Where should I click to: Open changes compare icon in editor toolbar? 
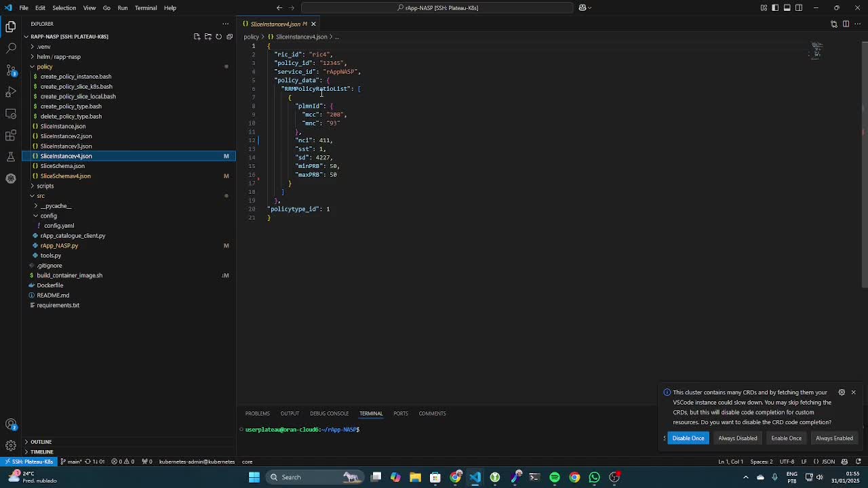pos(834,24)
